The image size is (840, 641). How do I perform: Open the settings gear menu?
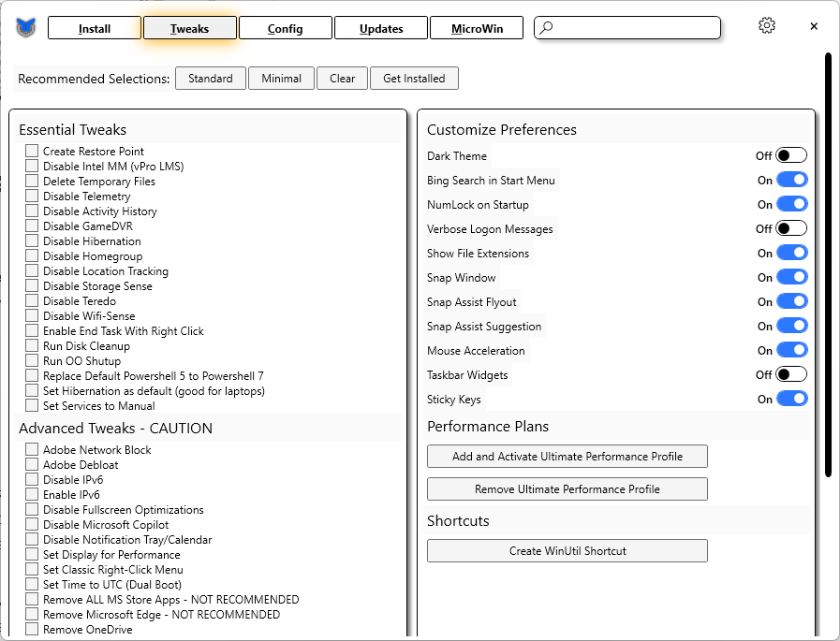pyautogui.click(x=767, y=26)
